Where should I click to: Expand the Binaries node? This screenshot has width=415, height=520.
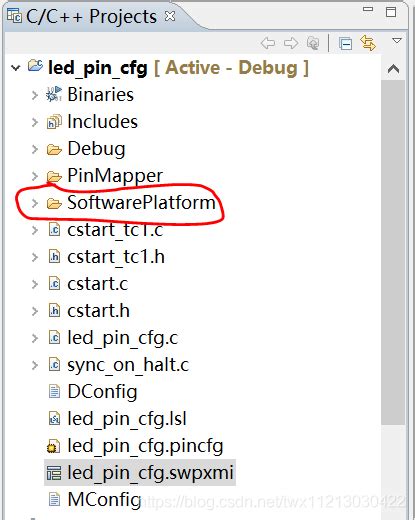[35, 95]
